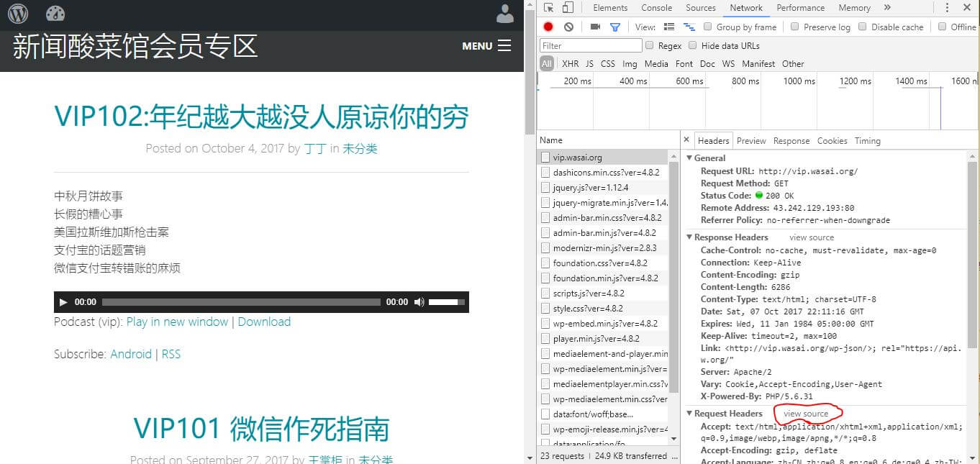Collapse the General headers section
980x464 pixels.
pyautogui.click(x=689, y=158)
